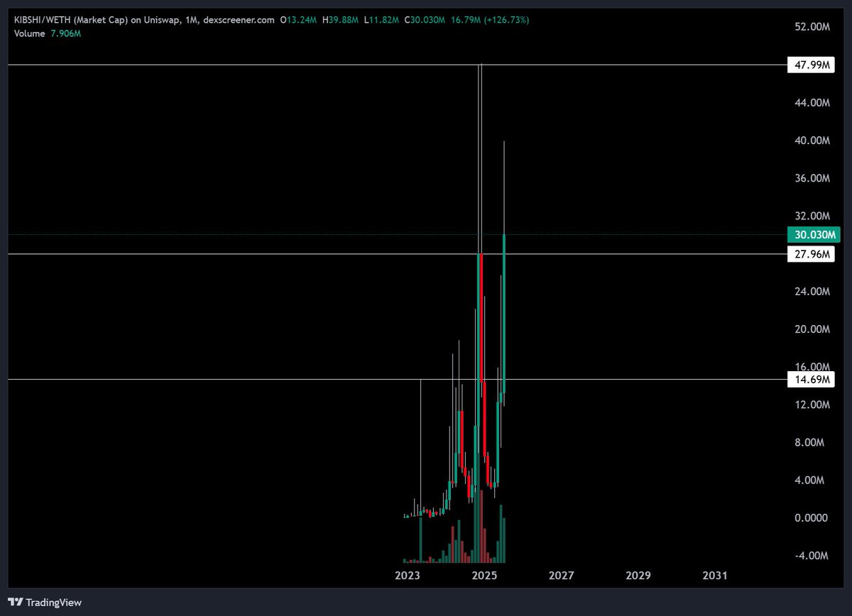Click the 47.99M price line label

pyautogui.click(x=811, y=65)
